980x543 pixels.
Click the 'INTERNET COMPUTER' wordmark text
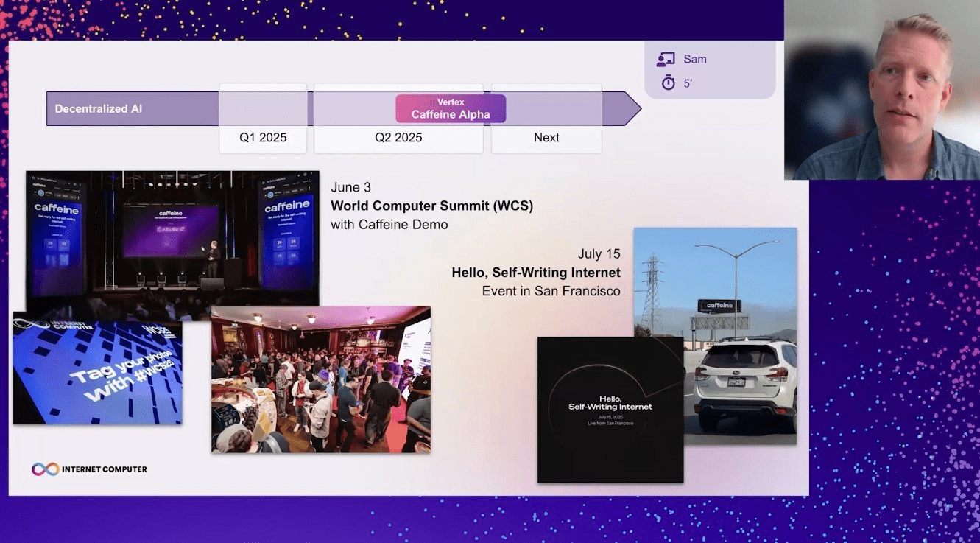105,469
